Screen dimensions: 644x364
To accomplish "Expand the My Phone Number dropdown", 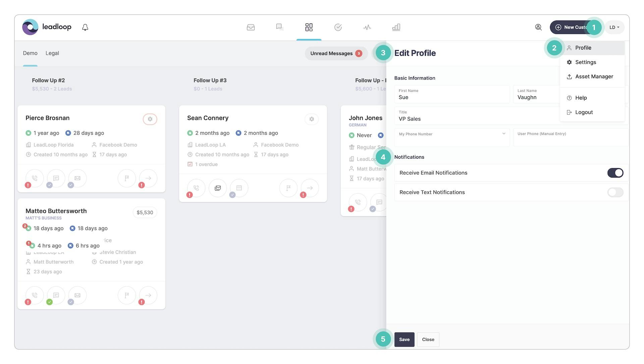I will pyautogui.click(x=452, y=138).
